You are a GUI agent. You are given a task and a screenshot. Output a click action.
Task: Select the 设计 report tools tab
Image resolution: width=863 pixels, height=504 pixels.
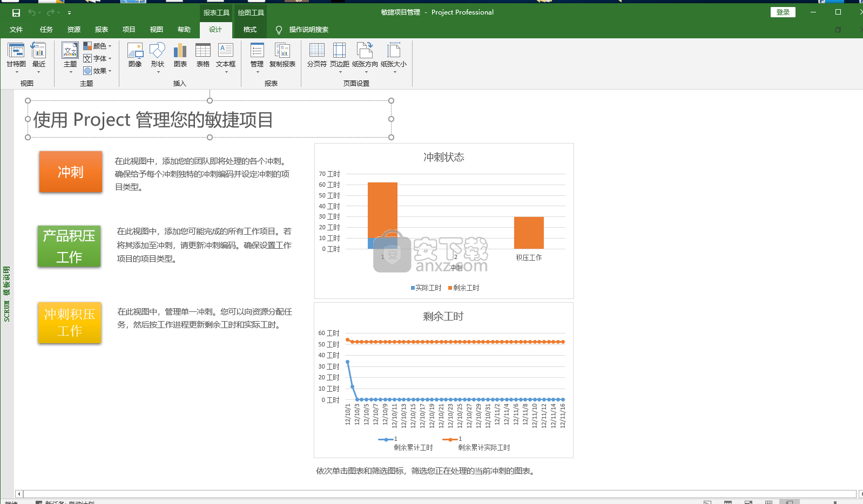[x=215, y=30]
